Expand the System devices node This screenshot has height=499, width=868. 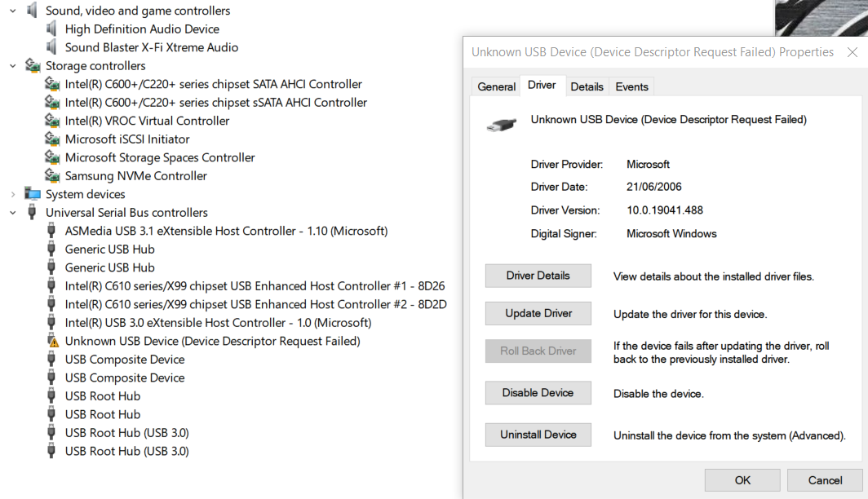13,194
